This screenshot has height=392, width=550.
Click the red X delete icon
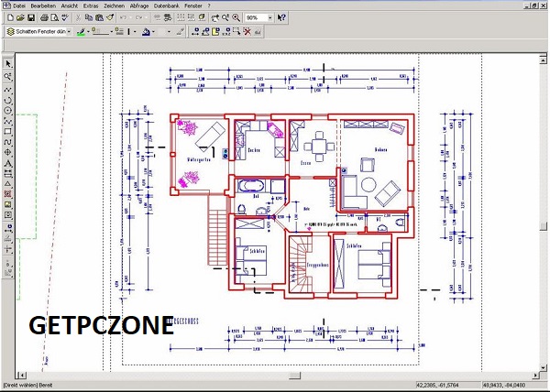[x=247, y=32]
